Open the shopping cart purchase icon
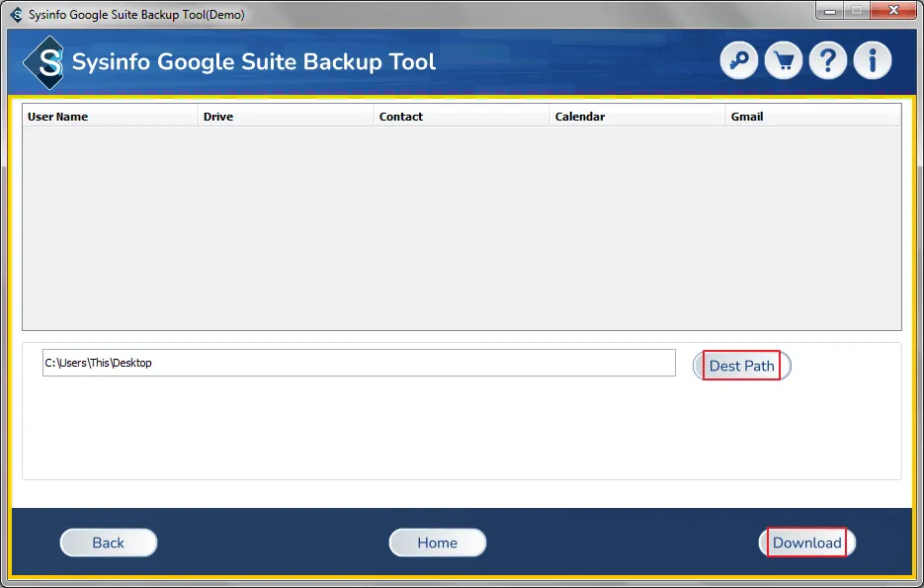 pyautogui.click(x=784, y=61)
